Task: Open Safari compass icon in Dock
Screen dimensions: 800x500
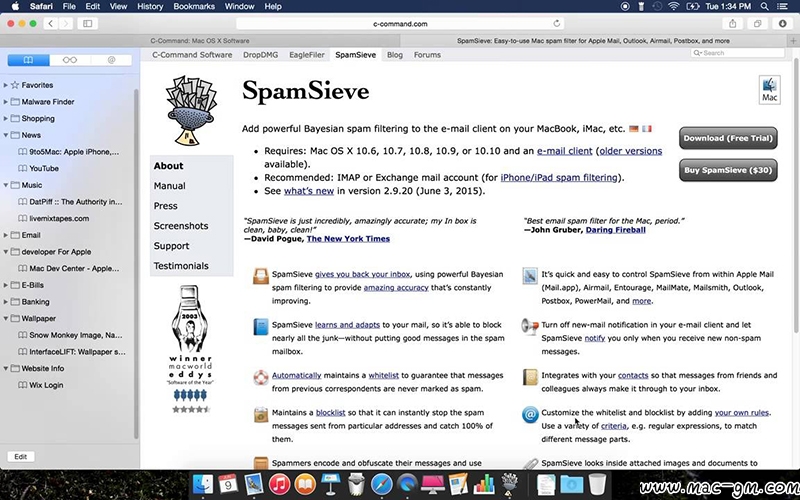Action: pos(381,484)
